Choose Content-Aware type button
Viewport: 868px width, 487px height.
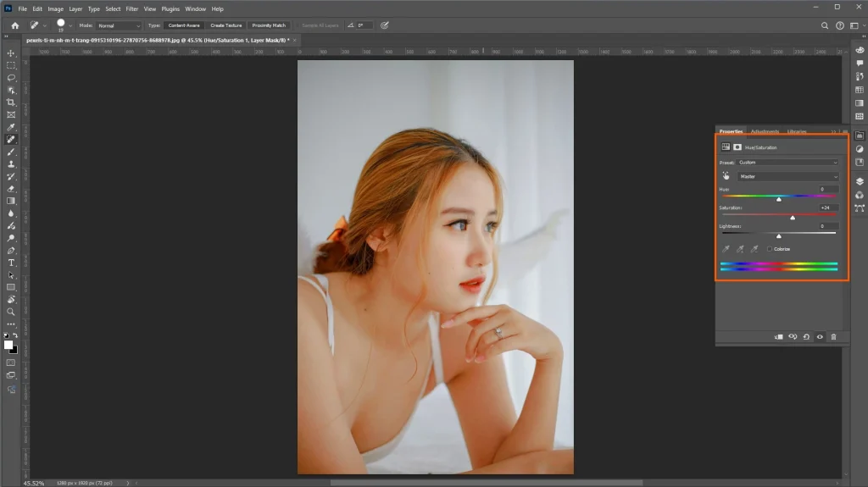[x=184, y=25]
